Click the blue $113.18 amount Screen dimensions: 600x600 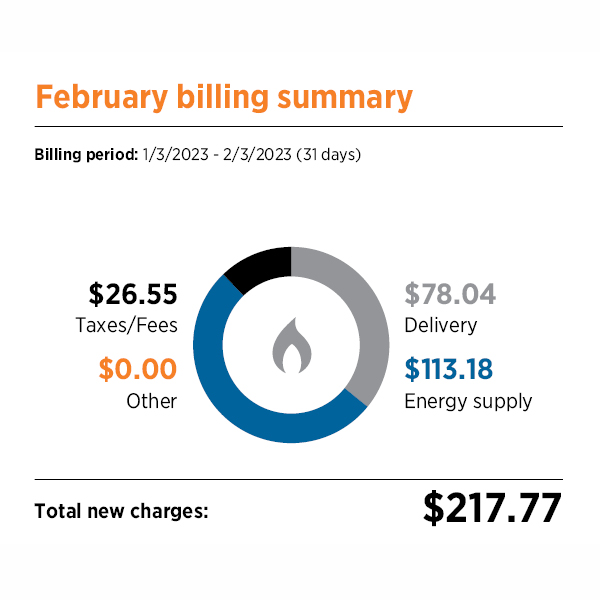tap(449, 370)
